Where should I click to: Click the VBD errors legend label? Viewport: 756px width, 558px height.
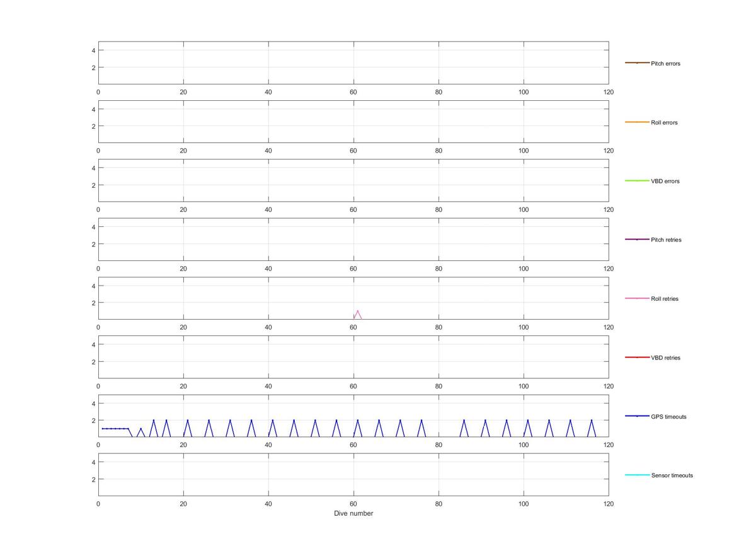click(665, 181)
